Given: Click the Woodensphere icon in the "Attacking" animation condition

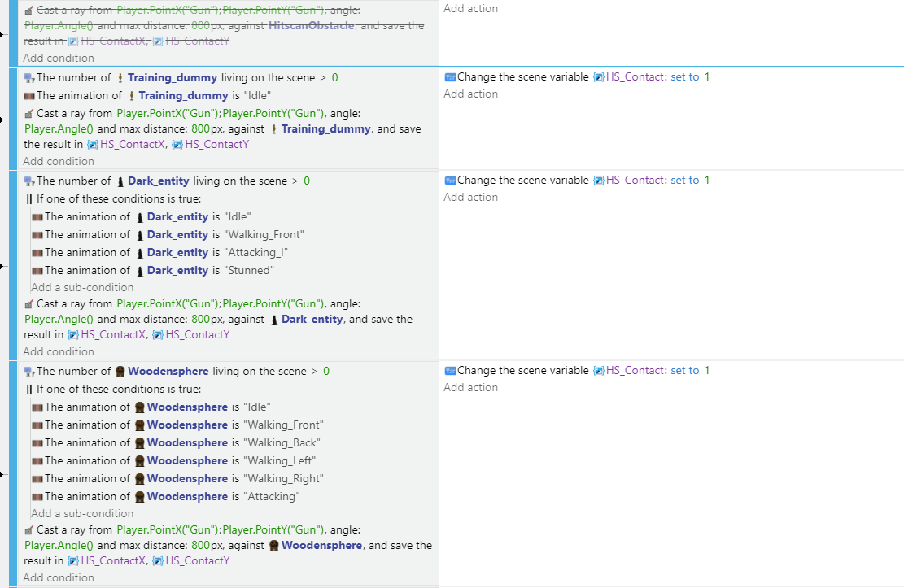Looking at the screenshot, I should pyautogui.click(x=140, y=497).
